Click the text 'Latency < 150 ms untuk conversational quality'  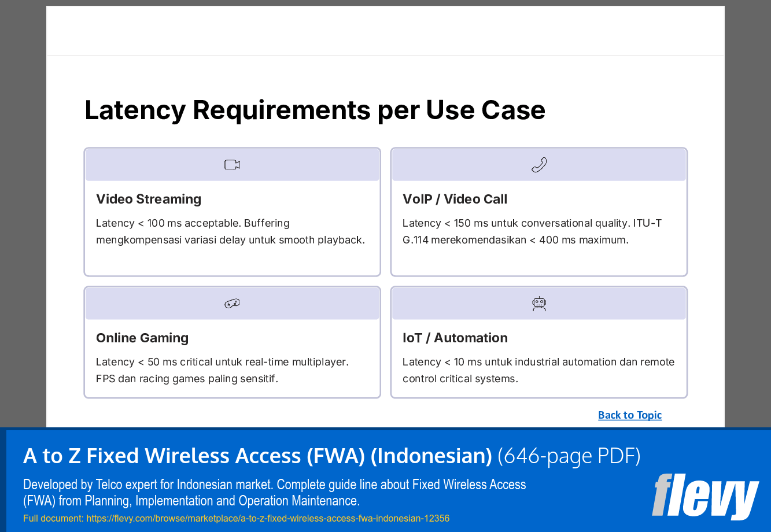tap(516, 223)
